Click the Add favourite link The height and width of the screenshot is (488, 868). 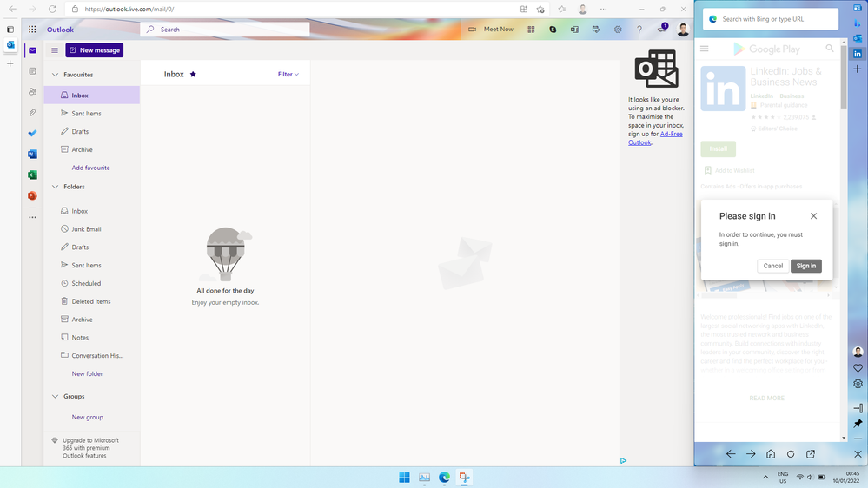[90, 168]
